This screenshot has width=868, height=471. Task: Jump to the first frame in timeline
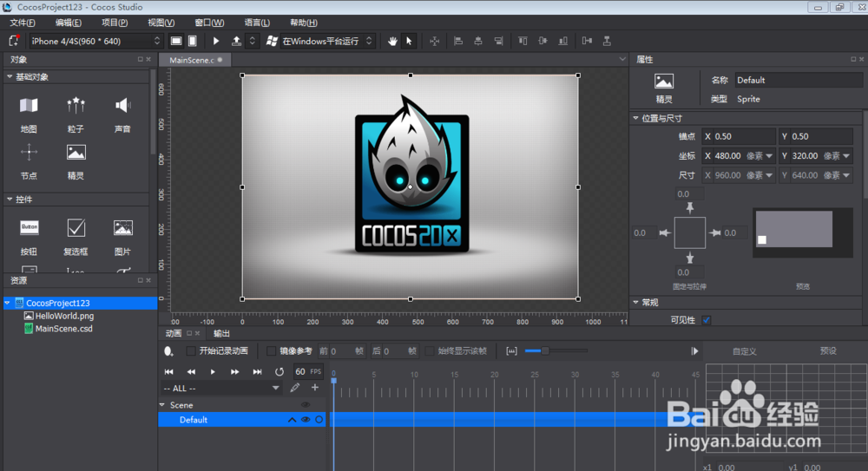[169, 372]
